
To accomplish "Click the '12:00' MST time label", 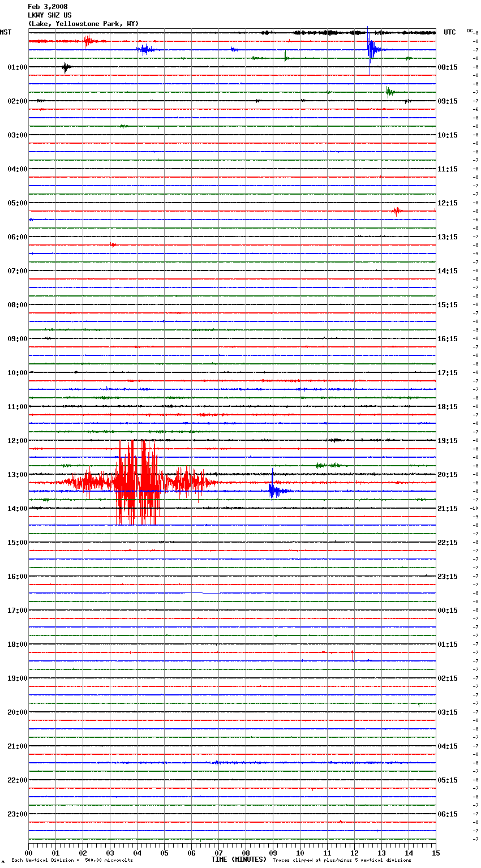I will 18,441.
